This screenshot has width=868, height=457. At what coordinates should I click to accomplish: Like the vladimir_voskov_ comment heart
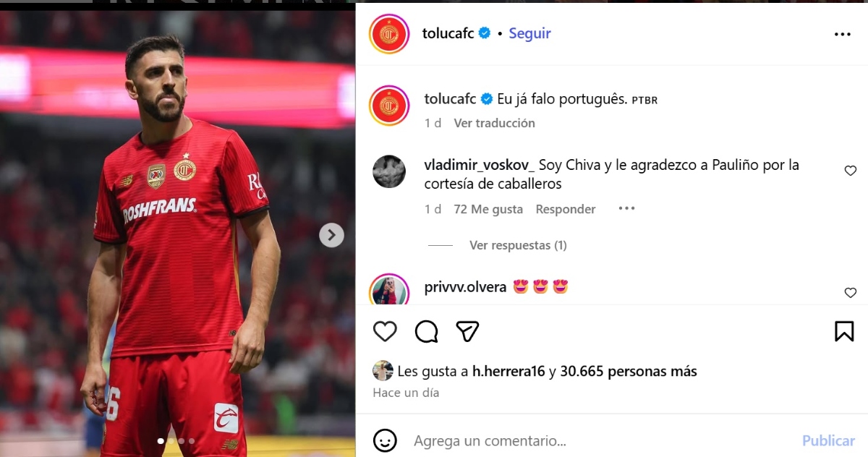(x=851, y=171)
